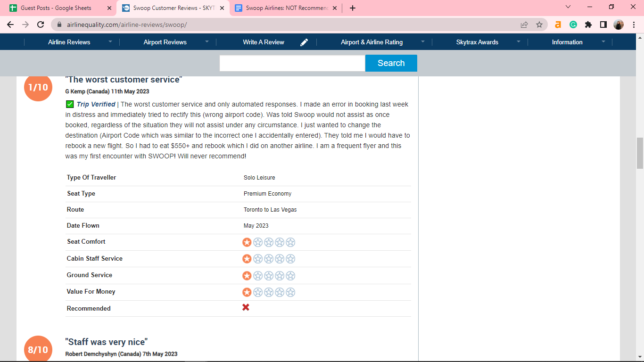Click reviewer name G Kemp
The height and width of the screenshot is (362, 644).
pyautogui.click(x=75, y=91)
